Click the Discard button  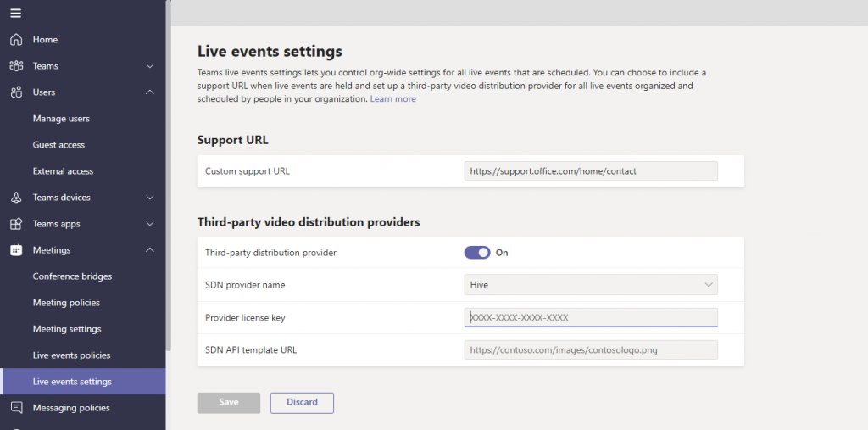tap(302, 402)
